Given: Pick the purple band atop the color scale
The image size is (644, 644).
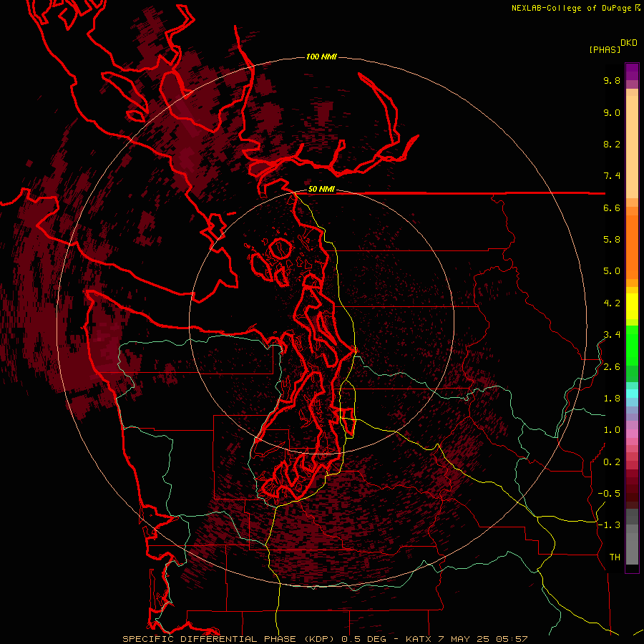Looking at the screenshot, I should click(632, 72).
